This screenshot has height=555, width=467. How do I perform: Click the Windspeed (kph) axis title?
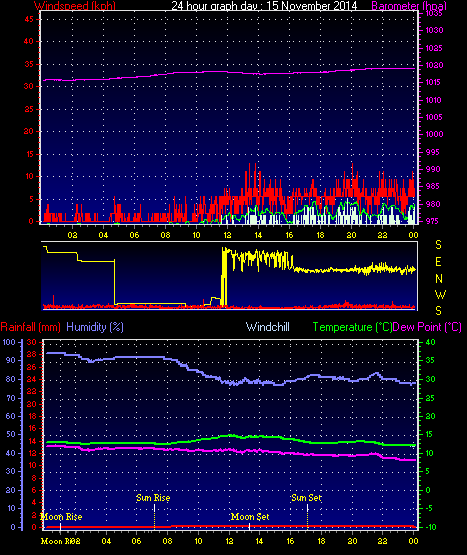(75, 6)
